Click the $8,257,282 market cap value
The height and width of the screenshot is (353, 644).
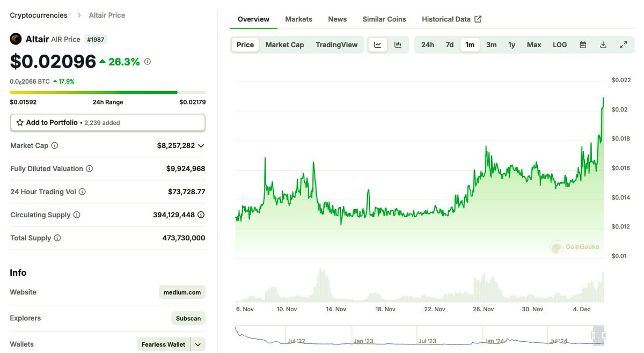(175, 145)
